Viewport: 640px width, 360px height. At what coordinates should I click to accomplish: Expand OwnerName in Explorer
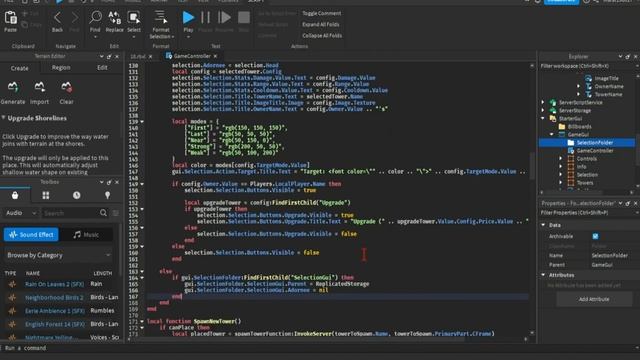click(578, 86)
